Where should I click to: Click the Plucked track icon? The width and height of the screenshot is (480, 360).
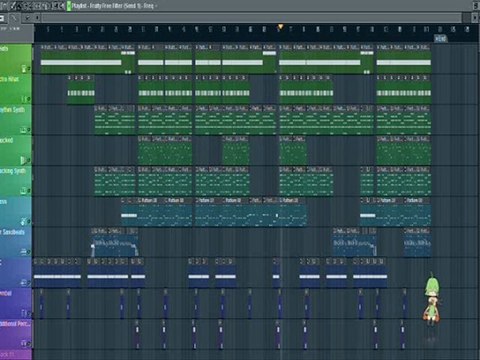click(24, 160)
